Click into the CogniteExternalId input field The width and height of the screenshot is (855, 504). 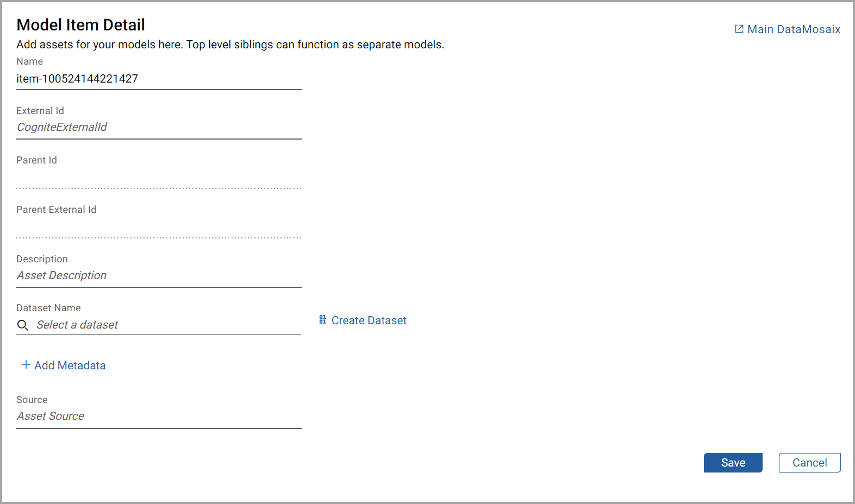point(159,127)
